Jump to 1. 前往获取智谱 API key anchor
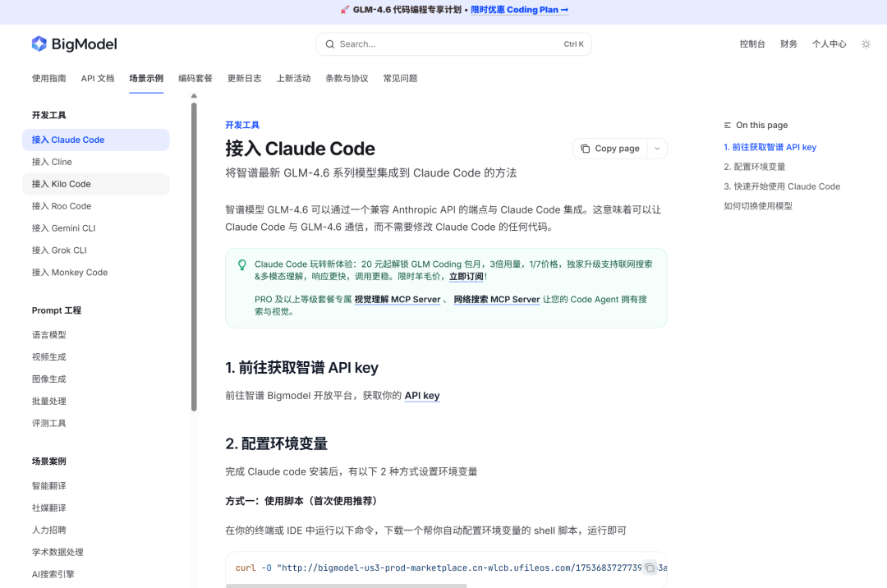Viewport: 887px width, 588px height. pos(770,147)
